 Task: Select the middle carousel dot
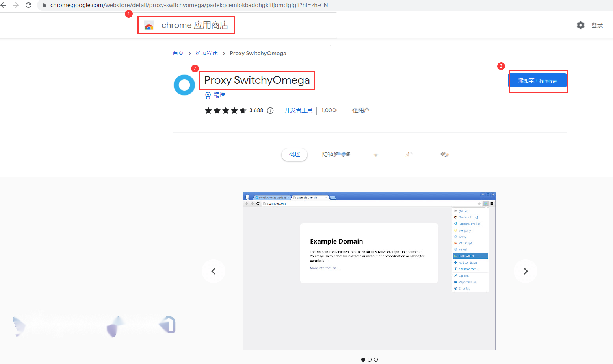click(x=370, y=360)
